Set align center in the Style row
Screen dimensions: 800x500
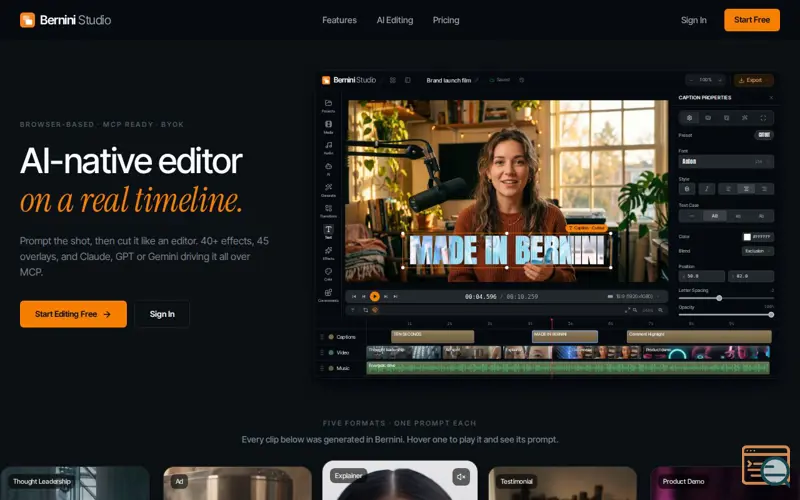coord(746,189)
